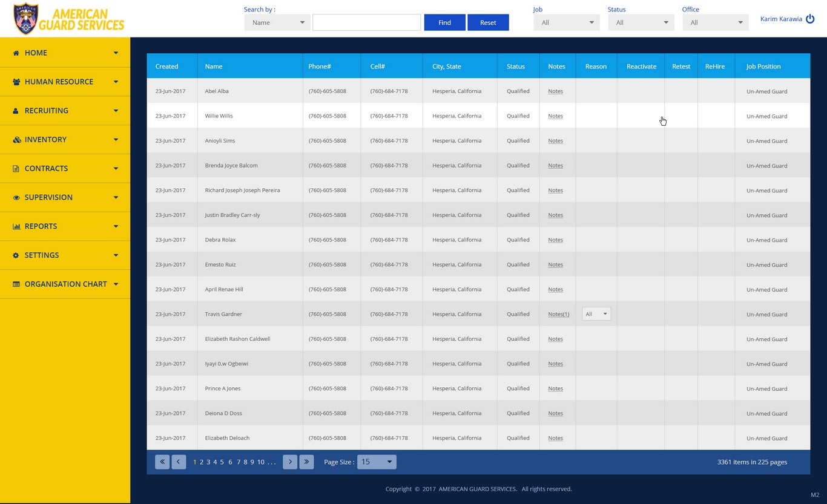Open the Reason dropdown in Travis Gardner row
Viewport: 827px width, 504px height.
click(x=596, y=315)
